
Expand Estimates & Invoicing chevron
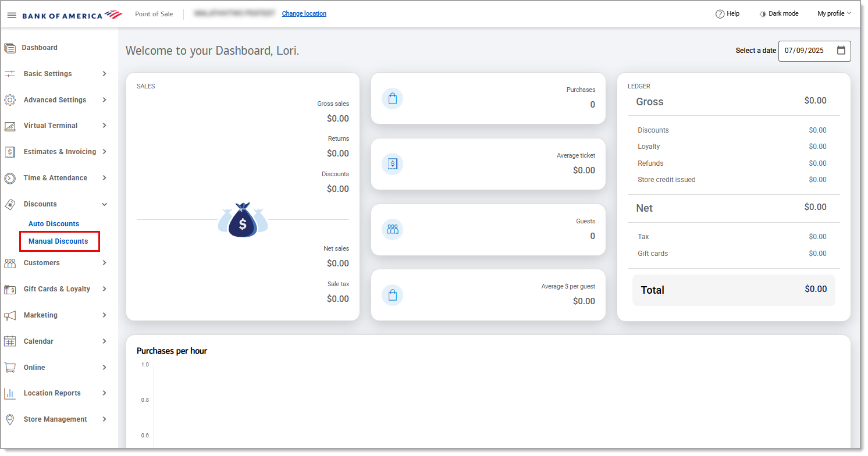pos(104,152)
